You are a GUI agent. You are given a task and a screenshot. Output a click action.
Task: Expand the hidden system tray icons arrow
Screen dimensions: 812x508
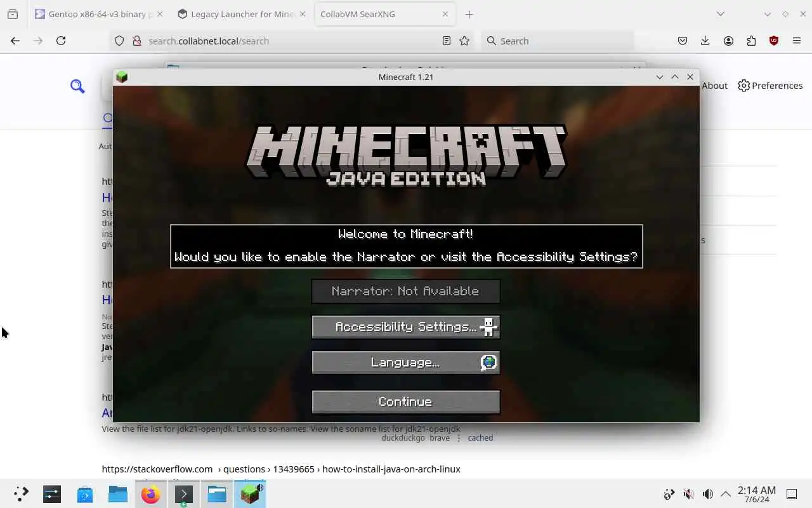[726, 494]
